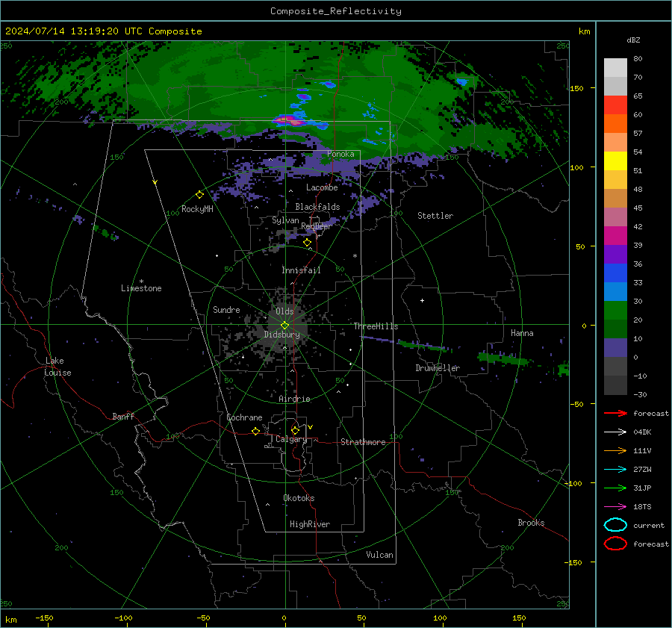This screenshot has height=628, width=672.
Task: Click the Ponoka city label
Action: click(x=340, y=154)
